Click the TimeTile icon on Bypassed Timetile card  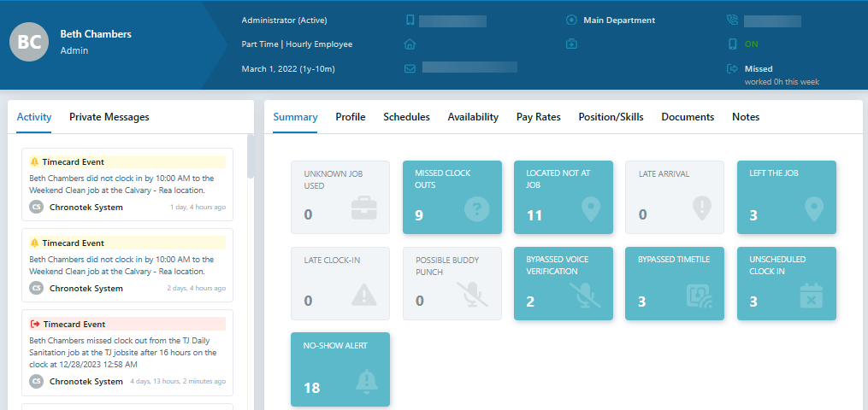pos(700,296)
